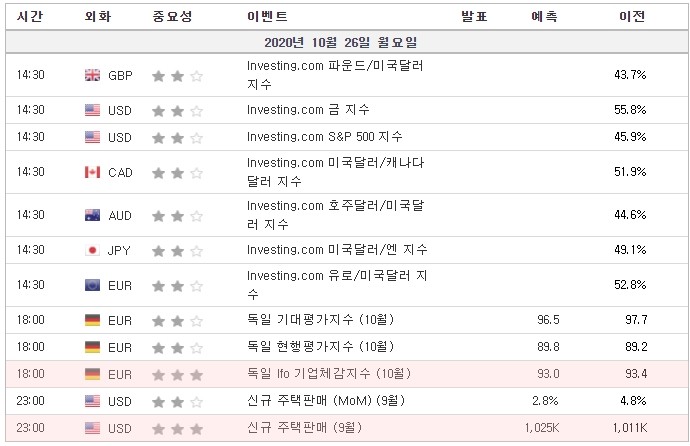Viewport: 690px width, 446px height.
Task: Click the Australia flag icon beside AUD
Action: click(x=92, y=215)
